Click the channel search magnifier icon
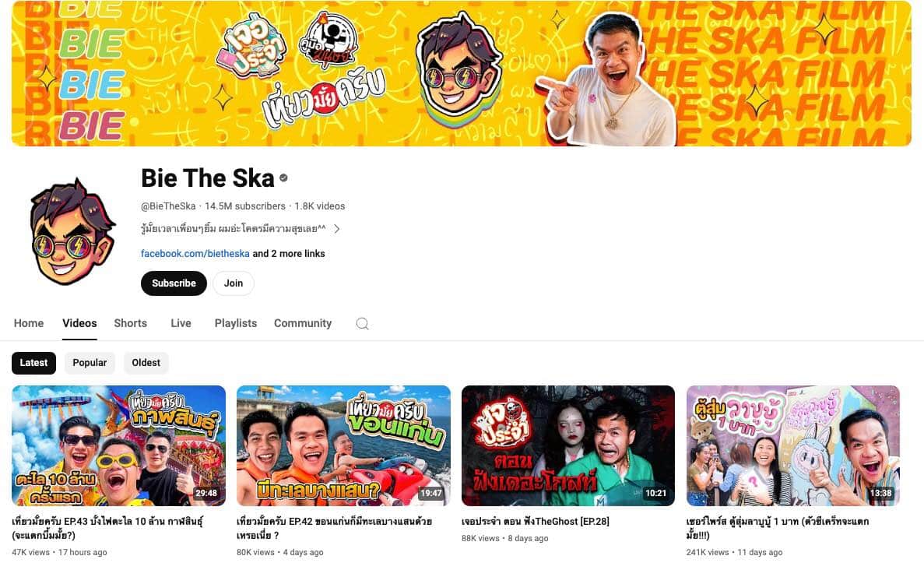 [363, 324]
